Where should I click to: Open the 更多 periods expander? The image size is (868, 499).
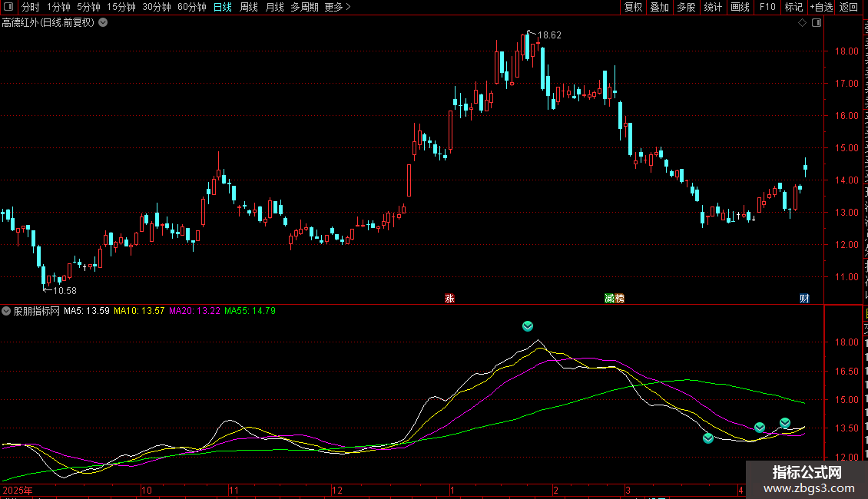click(337, 7)
